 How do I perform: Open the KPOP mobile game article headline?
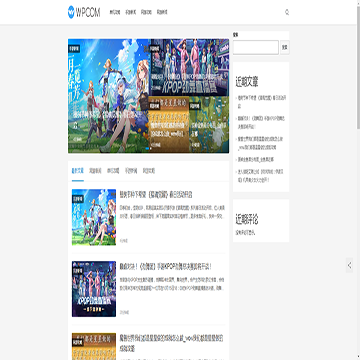pyautogui.click(x=166, y=267)
